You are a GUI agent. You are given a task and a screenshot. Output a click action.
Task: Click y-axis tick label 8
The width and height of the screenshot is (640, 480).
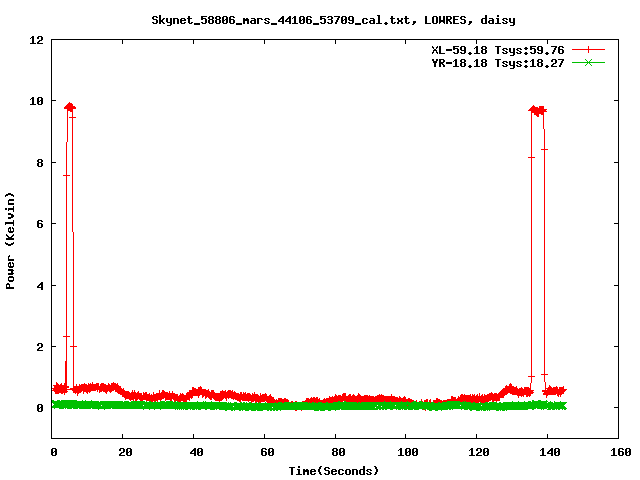pos(40,163)
